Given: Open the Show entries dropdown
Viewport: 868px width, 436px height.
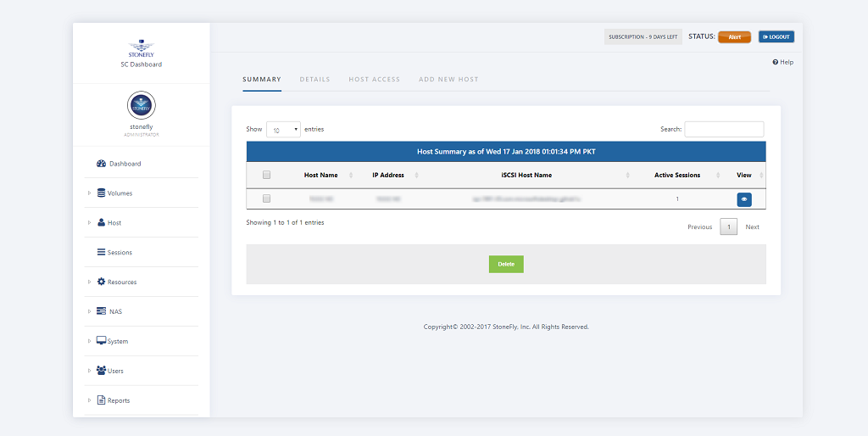Looking at the screenshot, I should click(284, 130).
